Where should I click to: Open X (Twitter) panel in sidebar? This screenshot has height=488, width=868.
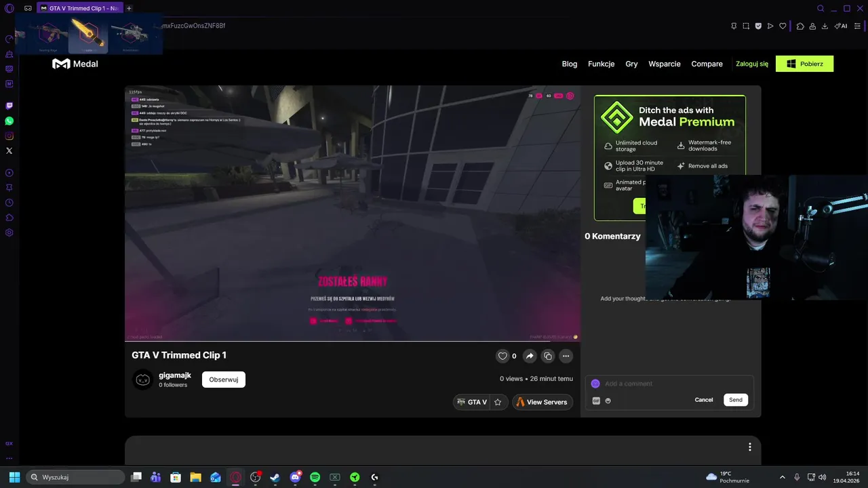click(x=9, y=150)
